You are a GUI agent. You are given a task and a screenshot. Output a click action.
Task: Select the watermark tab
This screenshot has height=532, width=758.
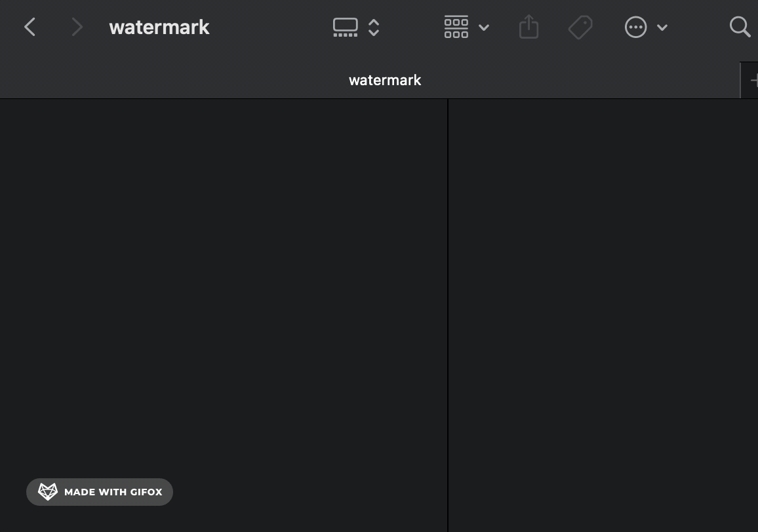[370, 80]
